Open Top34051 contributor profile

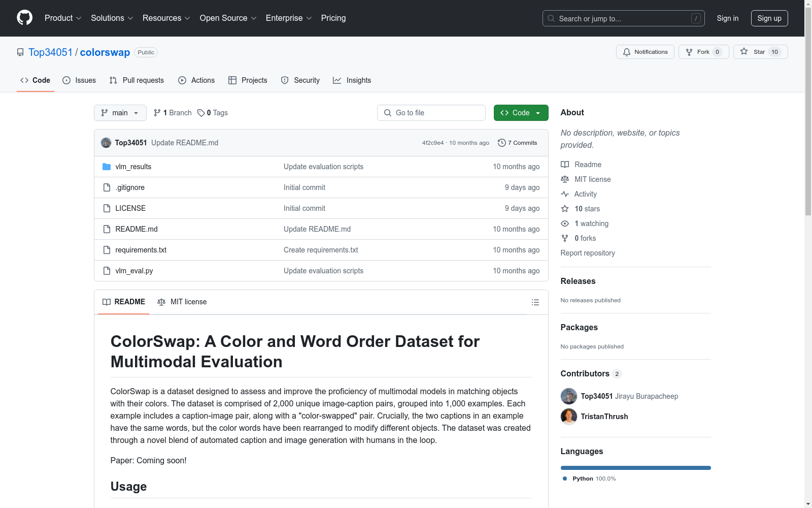coord(597,396)
